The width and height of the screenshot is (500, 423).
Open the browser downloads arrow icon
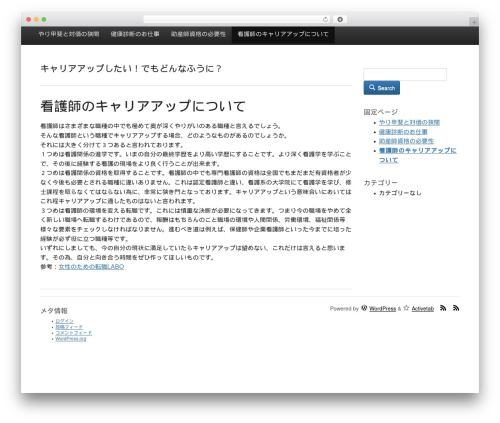340,19
